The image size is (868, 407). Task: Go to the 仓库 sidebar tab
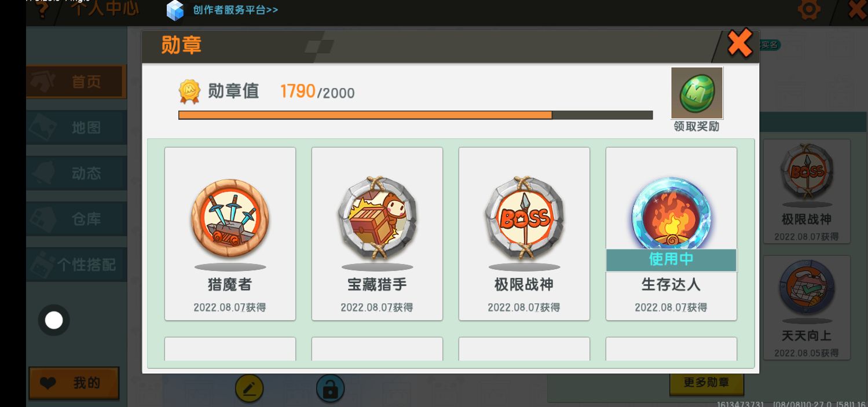coord(76,219)
